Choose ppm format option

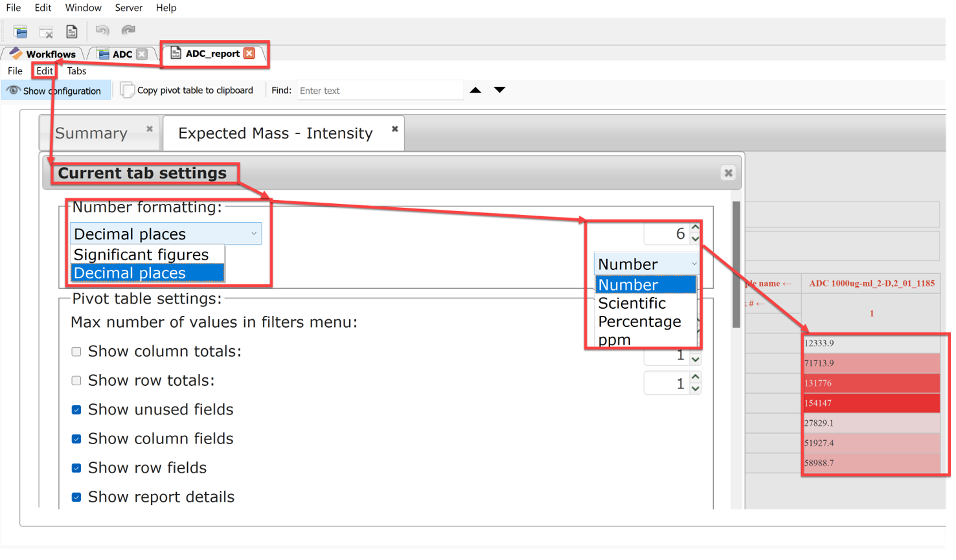click(x=645, y=340)
